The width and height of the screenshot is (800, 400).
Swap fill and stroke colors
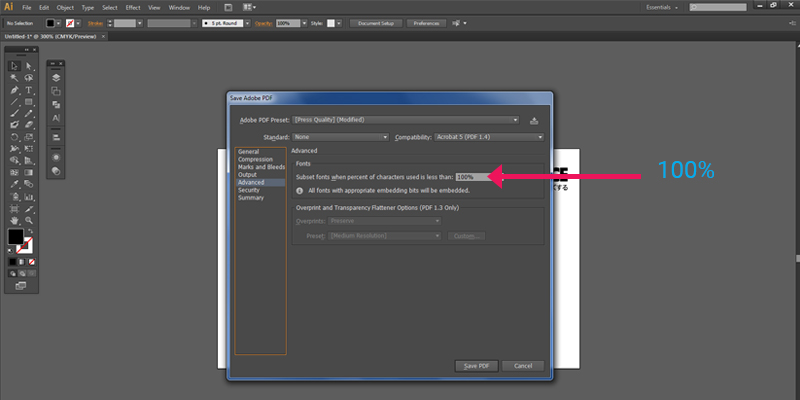(30, 232)
